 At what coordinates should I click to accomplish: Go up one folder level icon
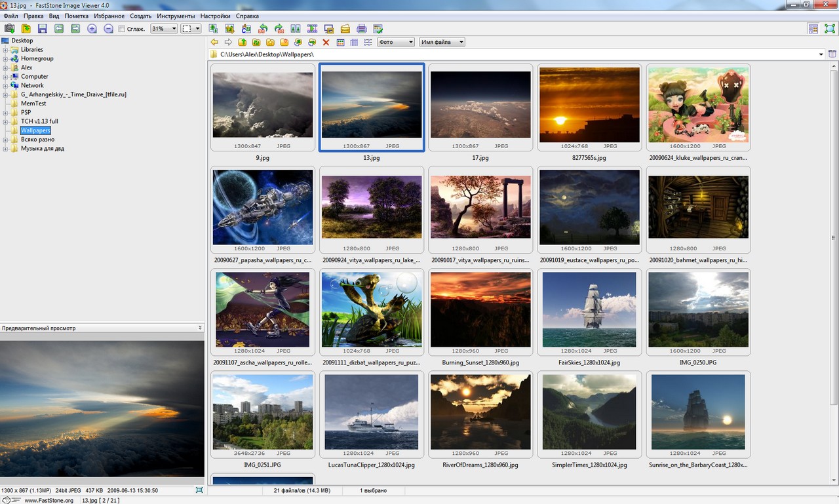point(242,42)
